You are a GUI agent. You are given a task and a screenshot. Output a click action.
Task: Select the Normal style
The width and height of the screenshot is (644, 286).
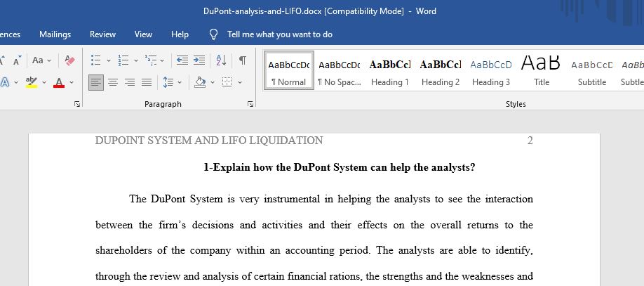[289, 70]
